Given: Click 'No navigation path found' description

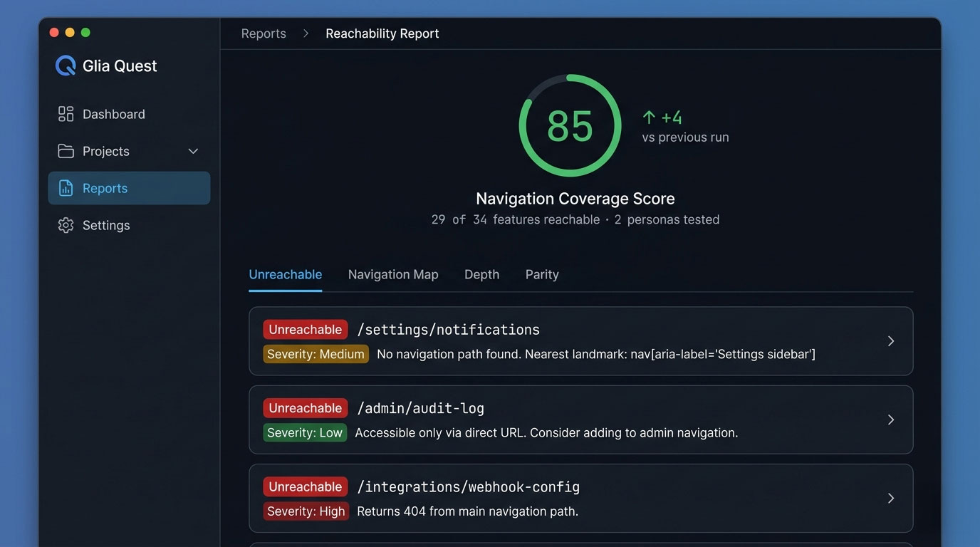Looking at the screenshot, I should 596,354.
